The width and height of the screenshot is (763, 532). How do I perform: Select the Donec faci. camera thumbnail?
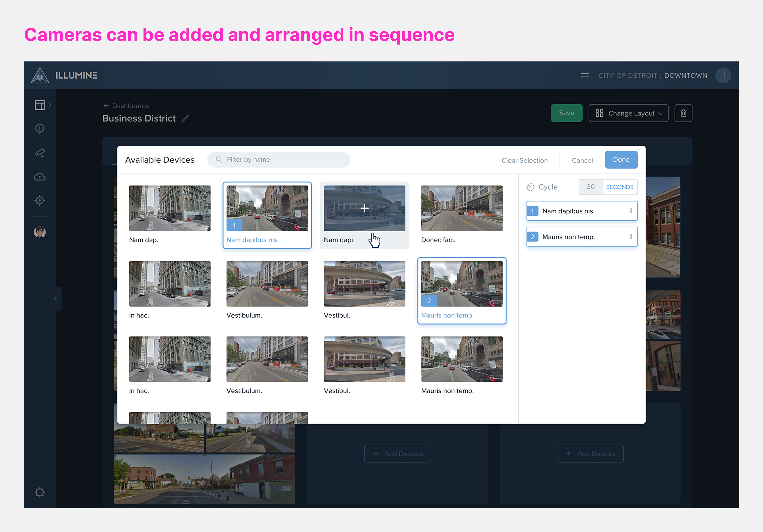462,208
